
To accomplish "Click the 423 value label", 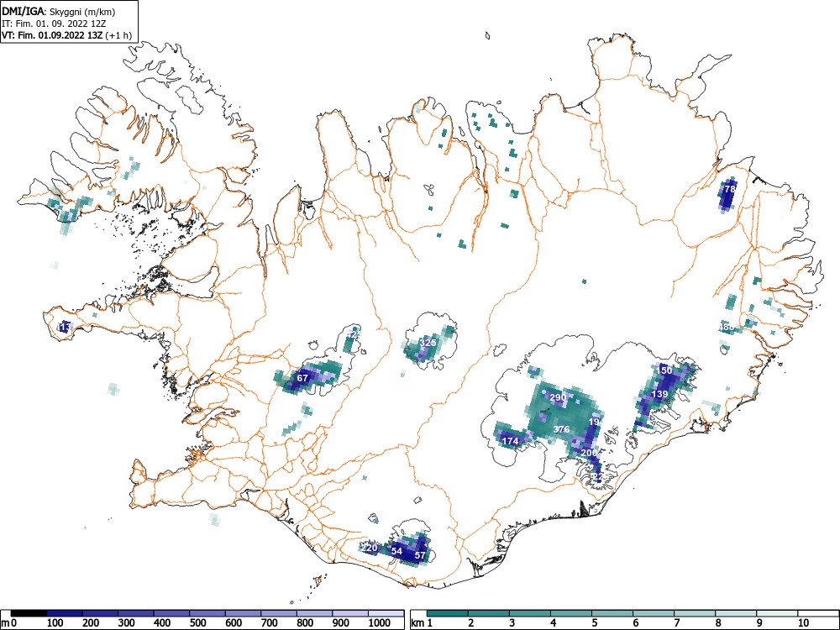I will point(353,334).
